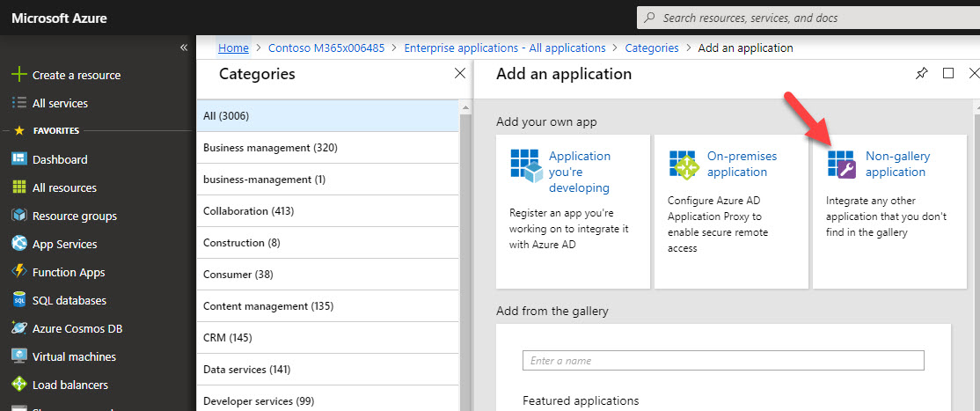Screen dimensions: 980x411
Task: Open Create a resource menu item
Action: (77, 75)
